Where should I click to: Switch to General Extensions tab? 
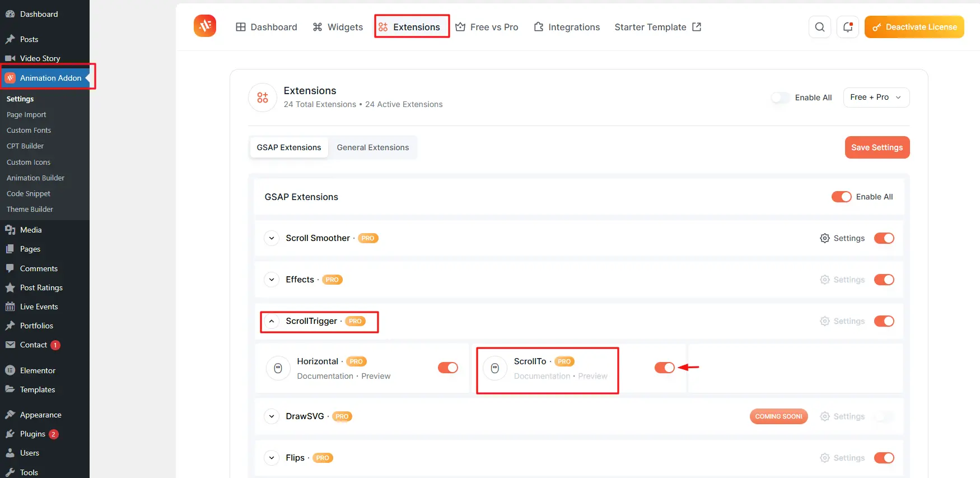(372, 147)
